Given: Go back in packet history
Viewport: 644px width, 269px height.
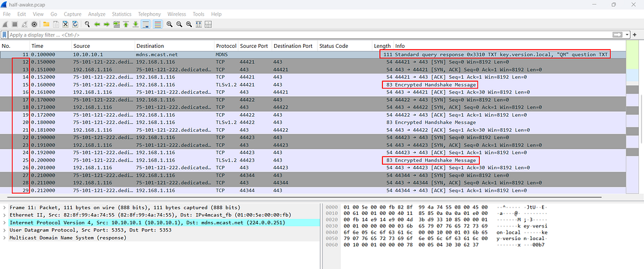Looking at the screenshot, I should click(x=97, y=25).
